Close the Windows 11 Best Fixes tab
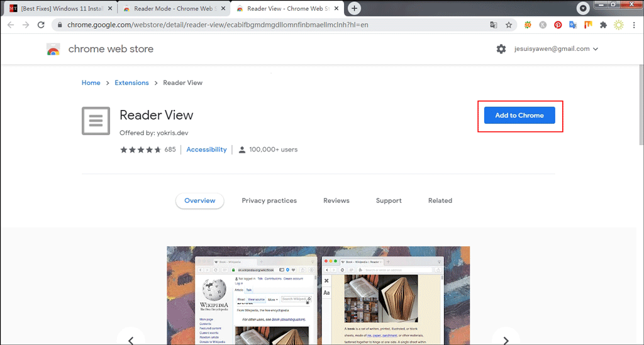The width and height of the screenshot is (644, 345). pyautogui.click(x=109, y=8)
